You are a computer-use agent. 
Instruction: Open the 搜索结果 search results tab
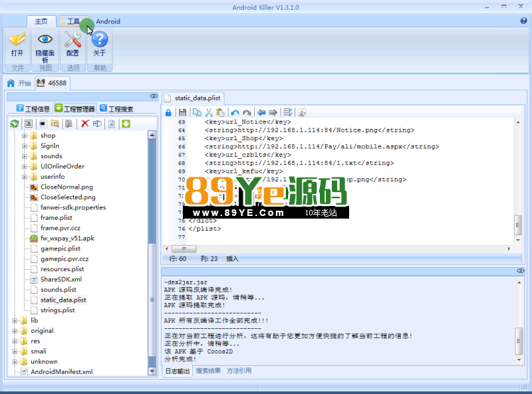point(208,371)
